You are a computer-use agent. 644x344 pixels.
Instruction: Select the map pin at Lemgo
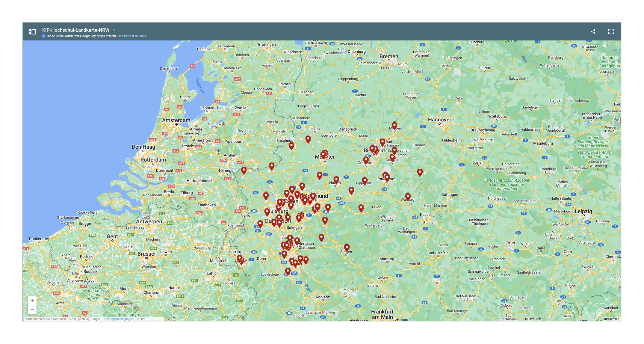coord(394,151)
